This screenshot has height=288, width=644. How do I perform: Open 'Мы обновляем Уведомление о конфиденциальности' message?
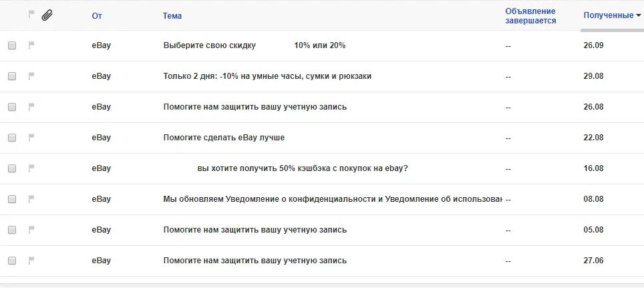(x=333, y=199)
